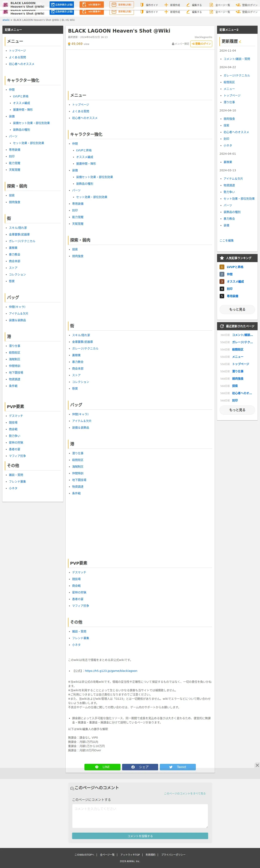Open 裏稼業 under 2024-04-01 update history
Image resolution: width=260 pixels, height=868 pixels.
click(228, 162)
